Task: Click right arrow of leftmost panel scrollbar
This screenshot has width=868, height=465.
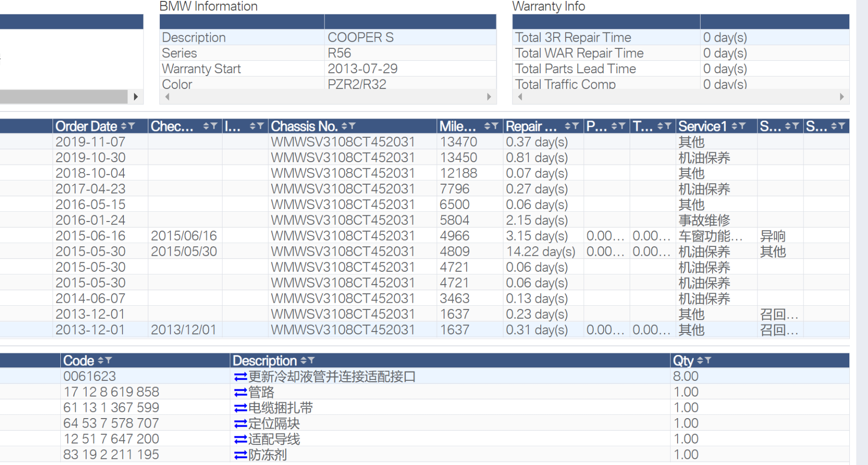Action: pyautogui.click(x=136, y=97)
